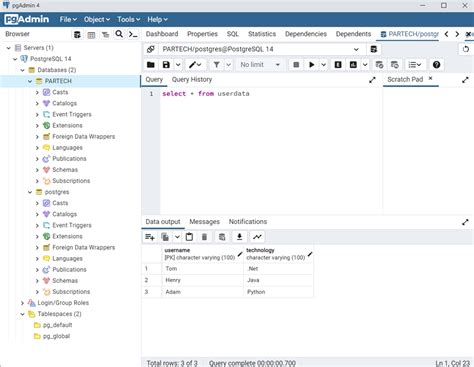This screenshot has height=367, width=474.
Task: Click the Explain icon in query toolbar
Action: point(338,65)
